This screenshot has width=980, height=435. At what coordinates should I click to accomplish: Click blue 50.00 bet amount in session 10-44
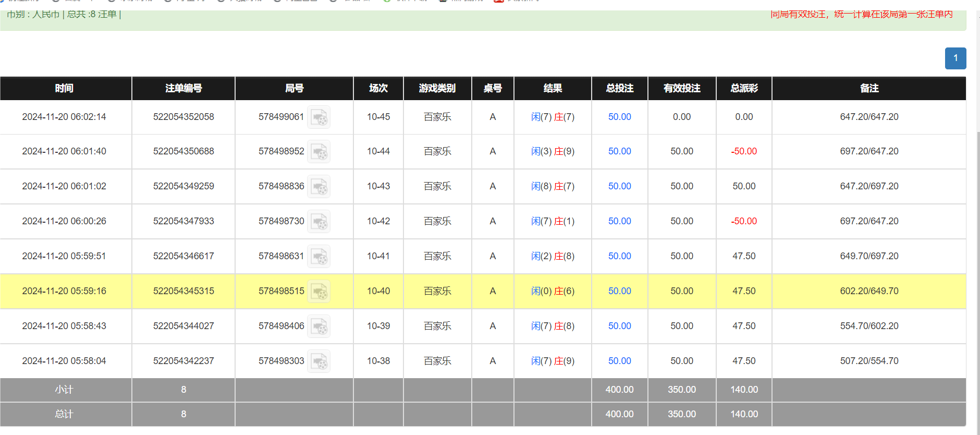click(619, 151)
